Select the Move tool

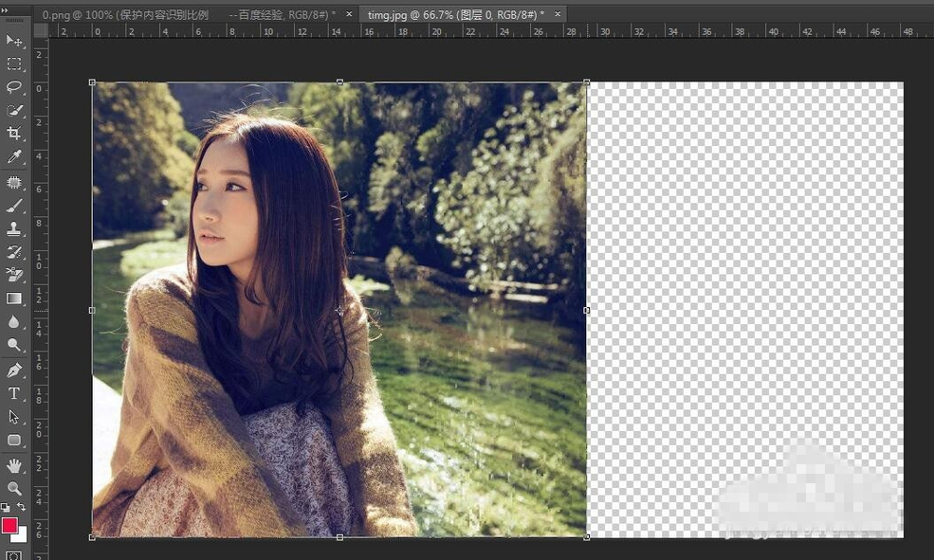[x=14, y=41]
